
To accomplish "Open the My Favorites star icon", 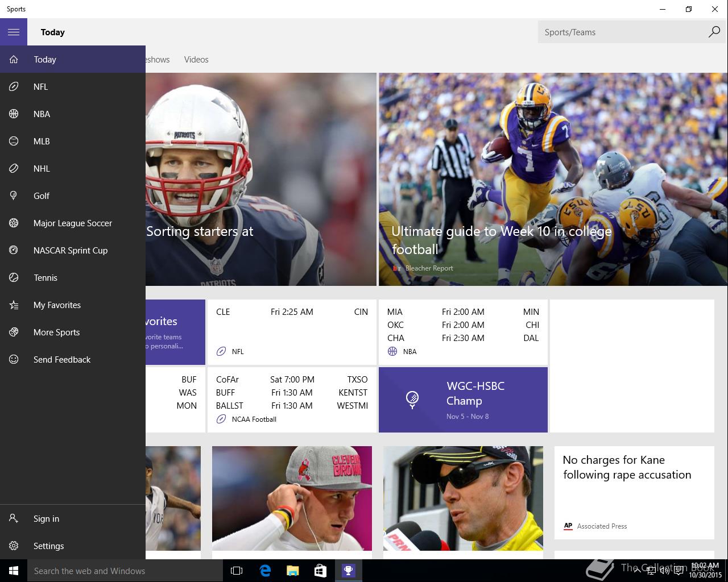I will coord(14,305).
